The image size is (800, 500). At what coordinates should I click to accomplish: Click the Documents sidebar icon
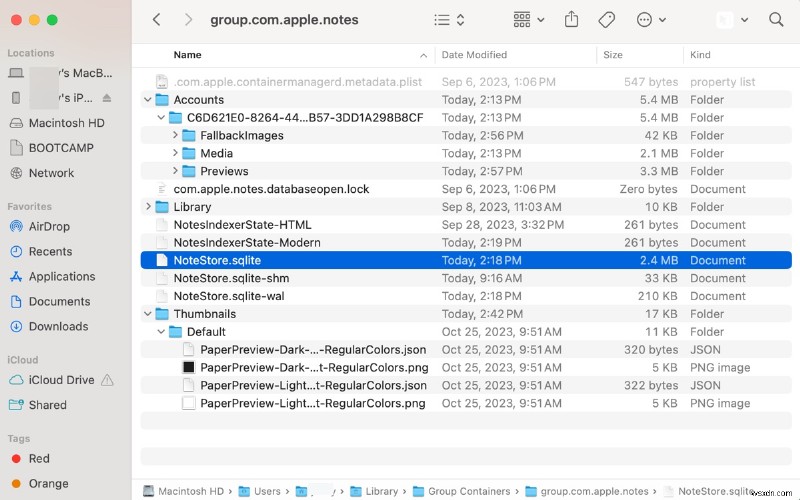coord(16,302)
